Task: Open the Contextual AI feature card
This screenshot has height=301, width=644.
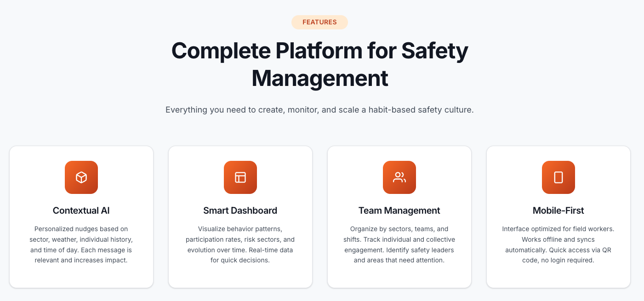Action: pyautogui.click(x=81, y=216)
